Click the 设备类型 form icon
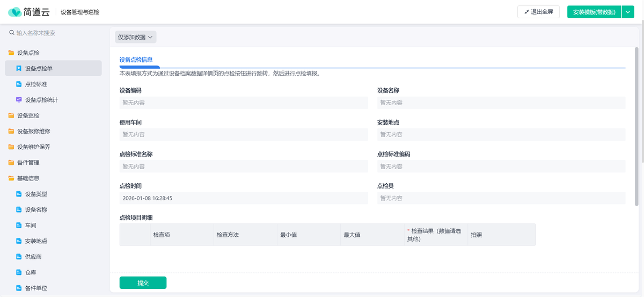644x297 pixels. coord(19,194)
